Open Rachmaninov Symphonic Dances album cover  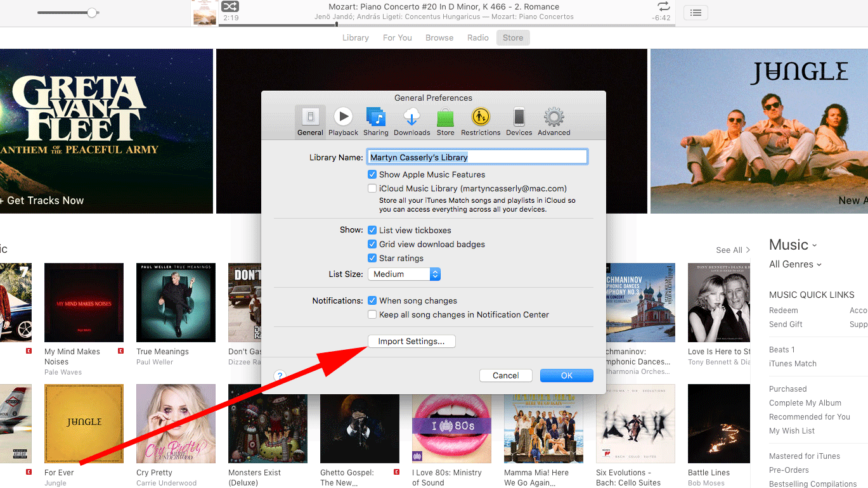[x=640, y=303]
